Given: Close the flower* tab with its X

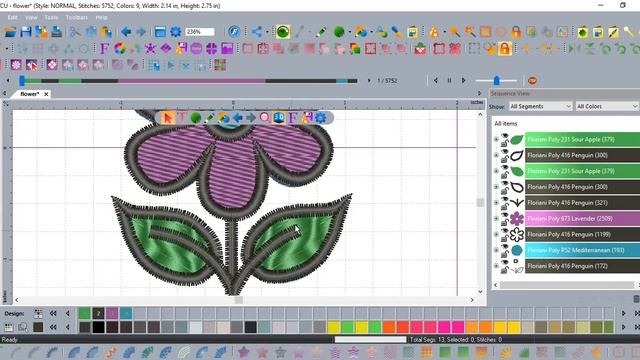Looking at the screenshot, I should [x=46, y=94].
